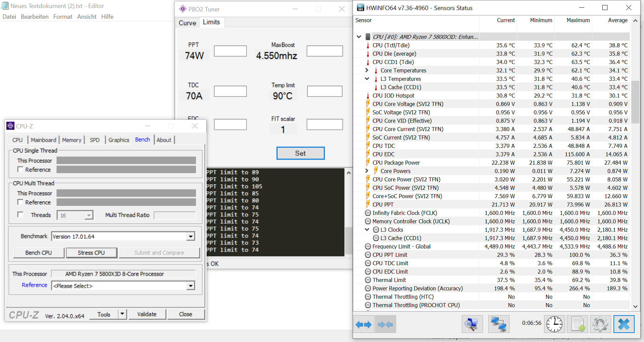Click the Notepad document icon in the title bar

point(5,6)
